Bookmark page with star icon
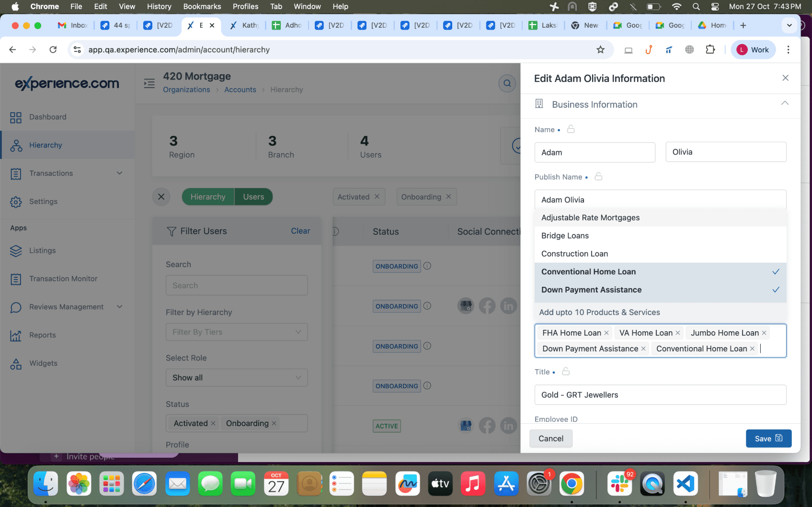This screenshot has height=507, width=812. tap(600, 50)
